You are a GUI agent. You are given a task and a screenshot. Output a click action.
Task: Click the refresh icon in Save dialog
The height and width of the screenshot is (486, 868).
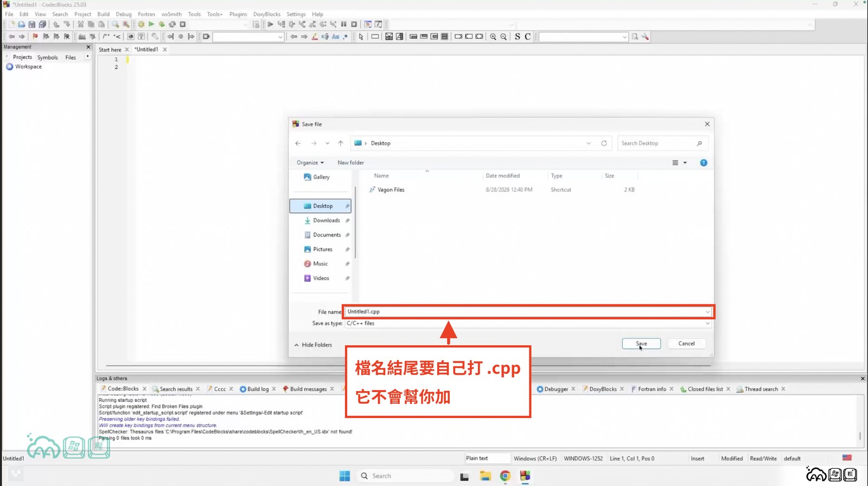(x=604, y=143)
